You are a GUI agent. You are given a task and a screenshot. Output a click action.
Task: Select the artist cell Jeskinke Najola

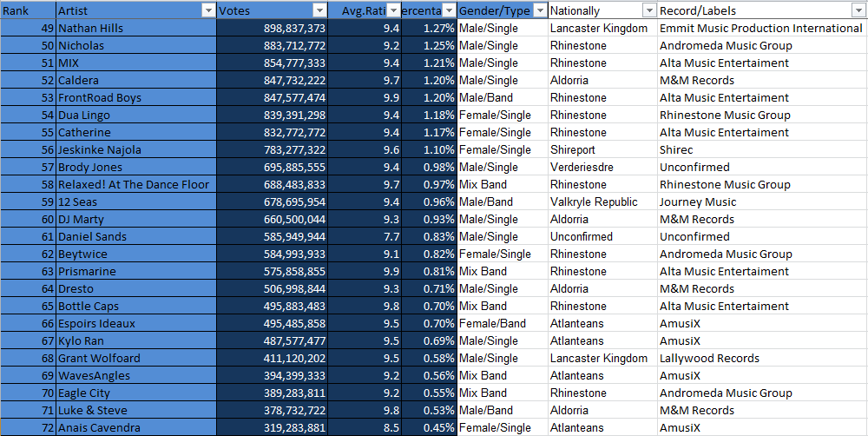[x=135, y=149]
